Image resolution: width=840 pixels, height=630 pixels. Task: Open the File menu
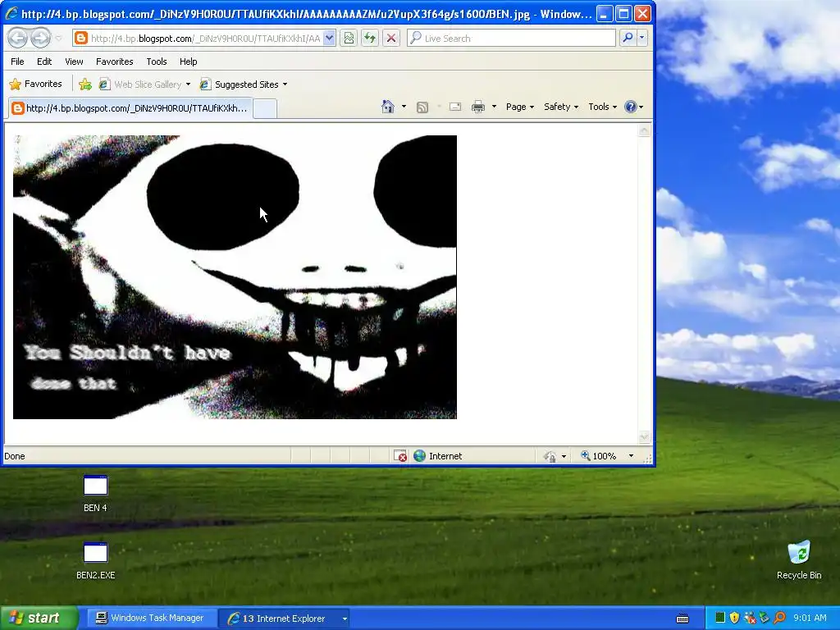coord(17,62)
